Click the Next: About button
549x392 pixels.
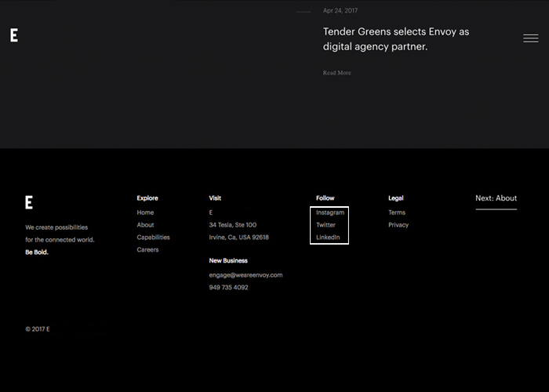[x=496, y=198]
